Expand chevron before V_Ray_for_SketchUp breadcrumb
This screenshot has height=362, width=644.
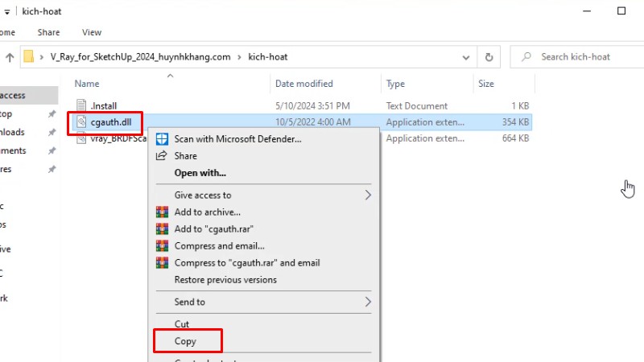(x=42, y=57)
